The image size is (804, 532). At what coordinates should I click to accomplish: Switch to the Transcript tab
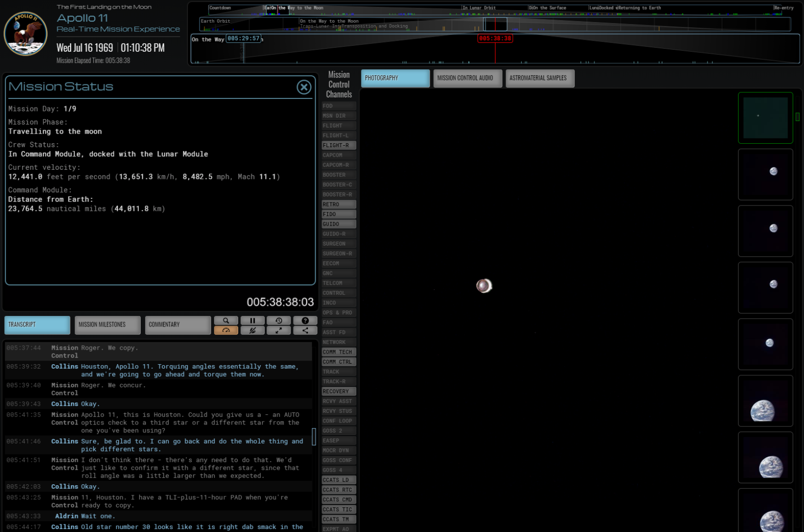pyautogui.click(x=37, y=325)
